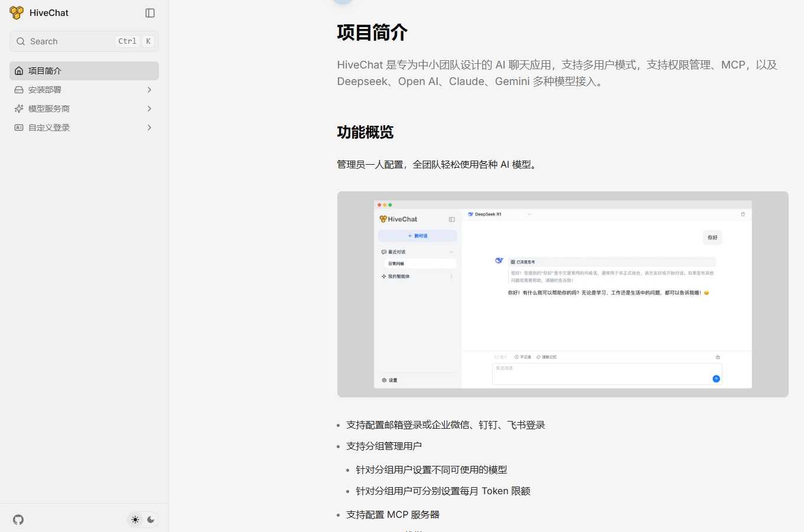Click the 功能概览 section heading
Image resolution: width=804 pixels, height=532 pixels.
point(365,132)
